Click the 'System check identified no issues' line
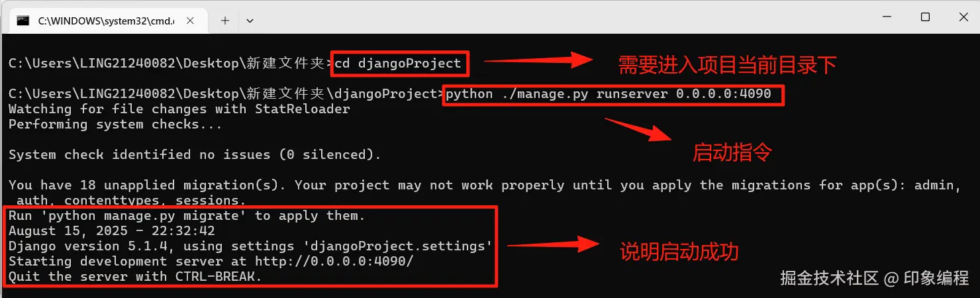 coord(195,154)
